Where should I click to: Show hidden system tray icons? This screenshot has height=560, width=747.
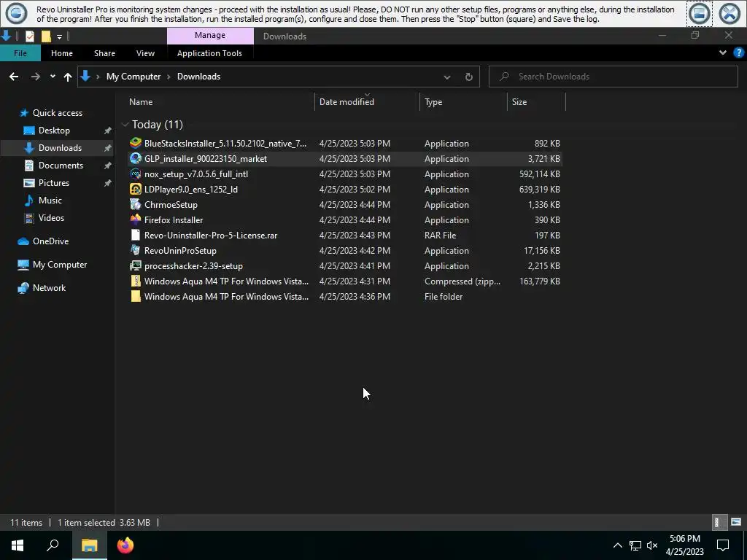(x=617, y=545)
